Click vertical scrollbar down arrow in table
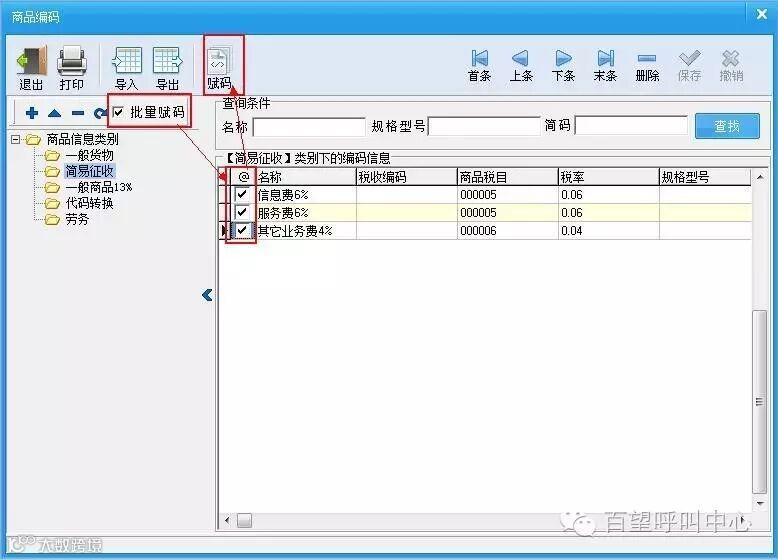 tap(760, 504)
